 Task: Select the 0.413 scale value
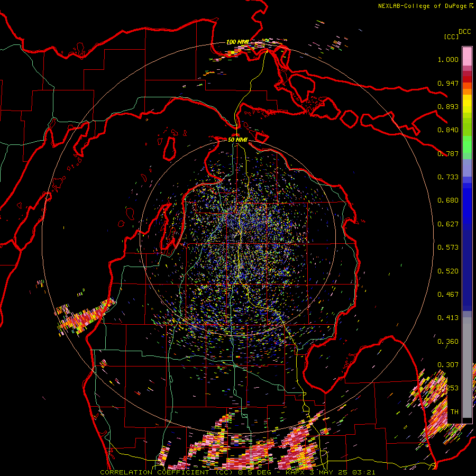pyautogui.click(x=448, y=318)
